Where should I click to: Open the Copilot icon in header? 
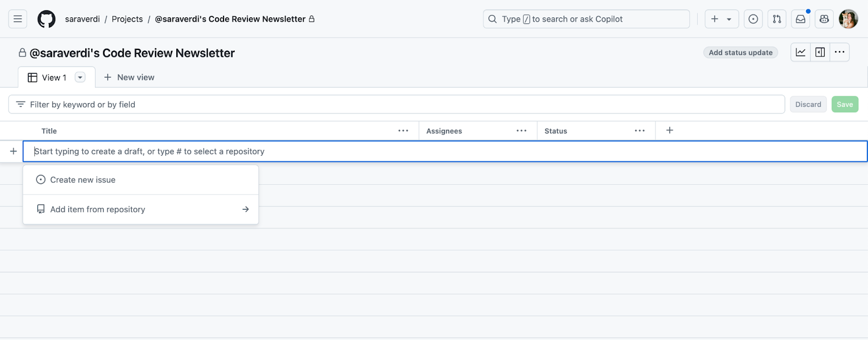point(824,19)
